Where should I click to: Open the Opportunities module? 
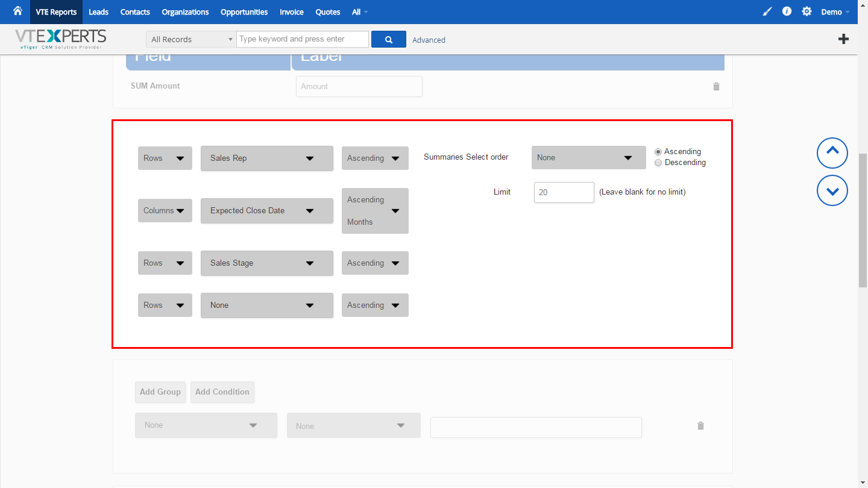(x=244, y=12)
